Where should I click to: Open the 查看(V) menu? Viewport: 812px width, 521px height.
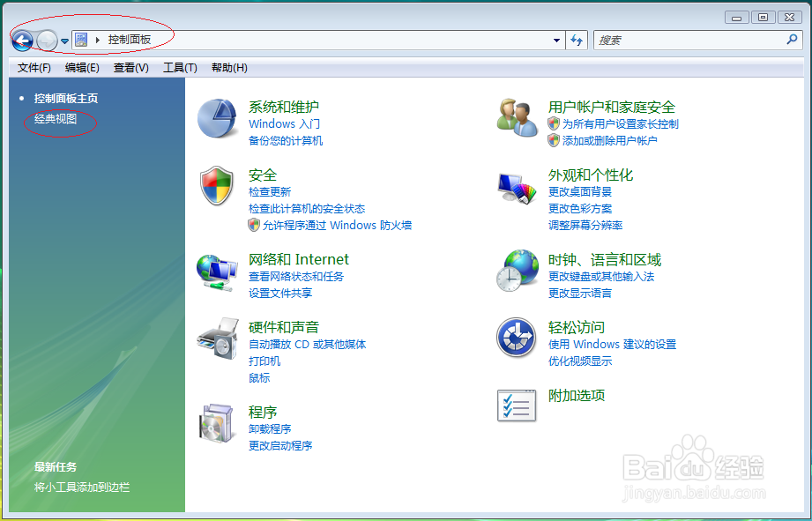pyautogui.click(x=131, y=68)
